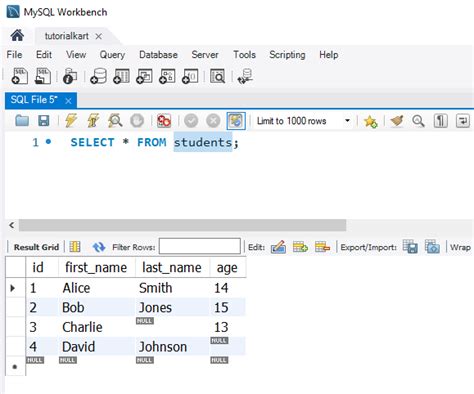Toggle invisible characters pilcrow icon
Screen dimensions: 474x394
click(440, 121)
